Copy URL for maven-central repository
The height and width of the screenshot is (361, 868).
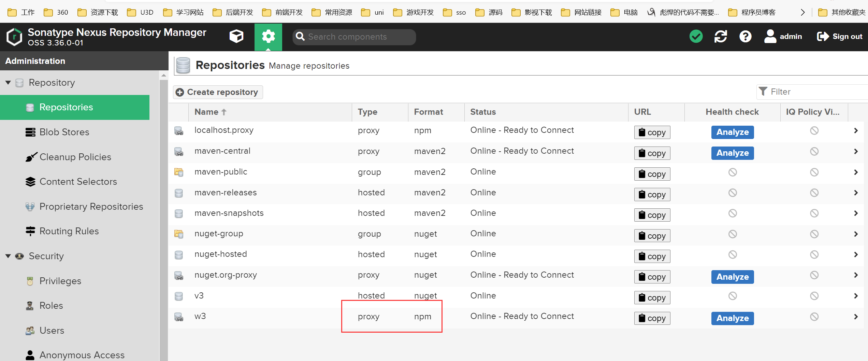click(x=652, y=153)
